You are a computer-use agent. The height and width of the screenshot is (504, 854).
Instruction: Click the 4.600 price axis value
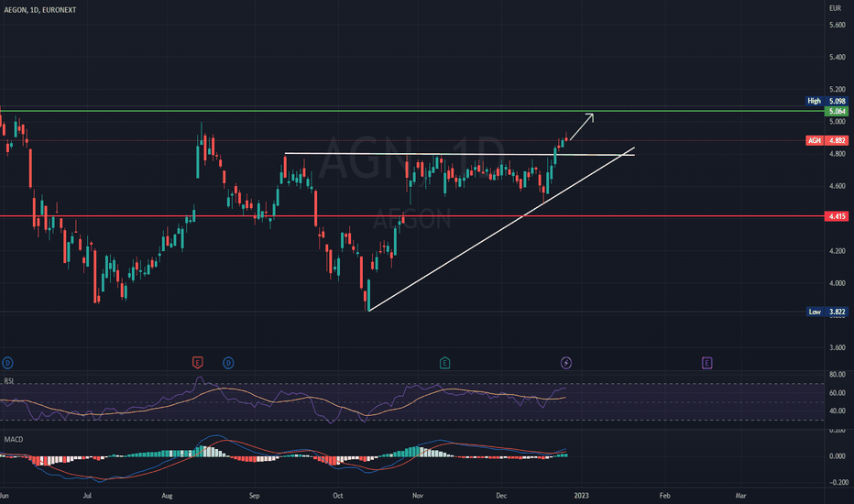[x=838, y=186]
